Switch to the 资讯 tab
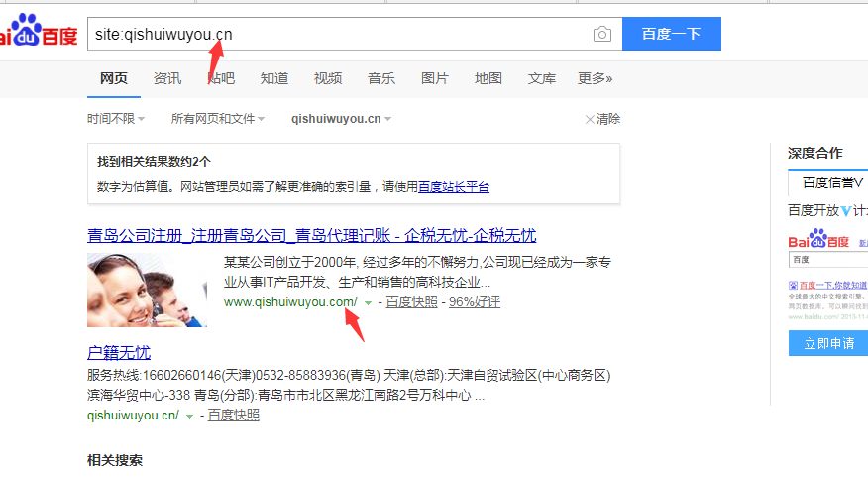868x479 pixels. [167, 78]
